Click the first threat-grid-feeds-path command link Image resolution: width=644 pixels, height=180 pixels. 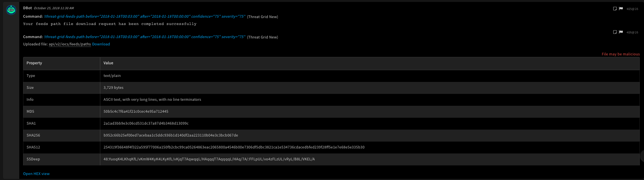pyautogui.click(x=144, y=17)
